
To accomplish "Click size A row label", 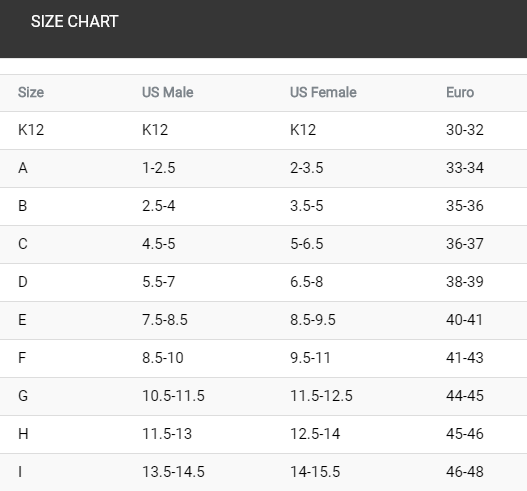I will 23,168.
